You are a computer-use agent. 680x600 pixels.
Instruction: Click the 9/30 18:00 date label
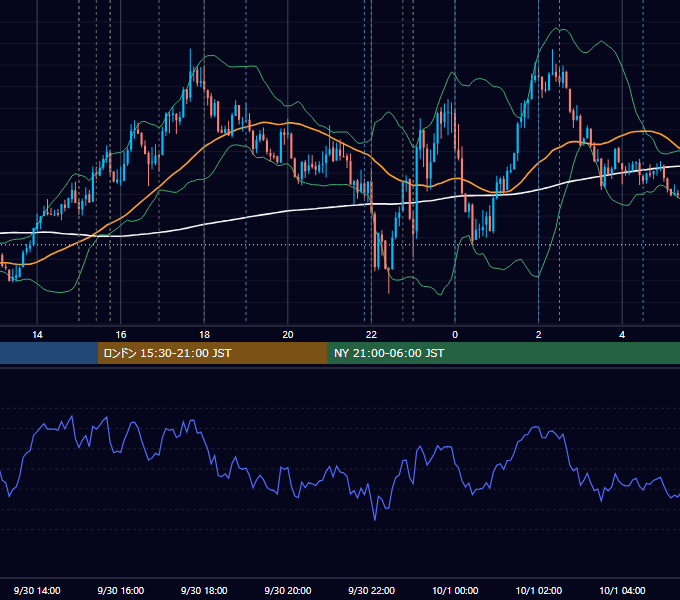point(204,590)
